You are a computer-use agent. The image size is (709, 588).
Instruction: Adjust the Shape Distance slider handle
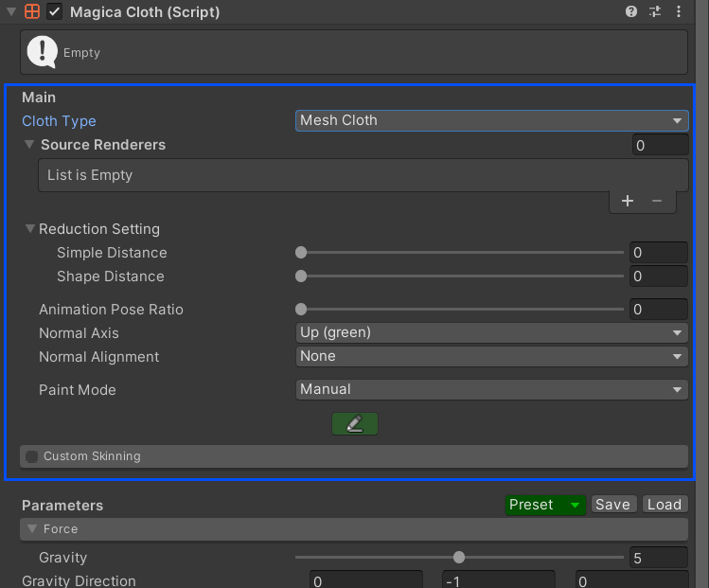(301, 276)
